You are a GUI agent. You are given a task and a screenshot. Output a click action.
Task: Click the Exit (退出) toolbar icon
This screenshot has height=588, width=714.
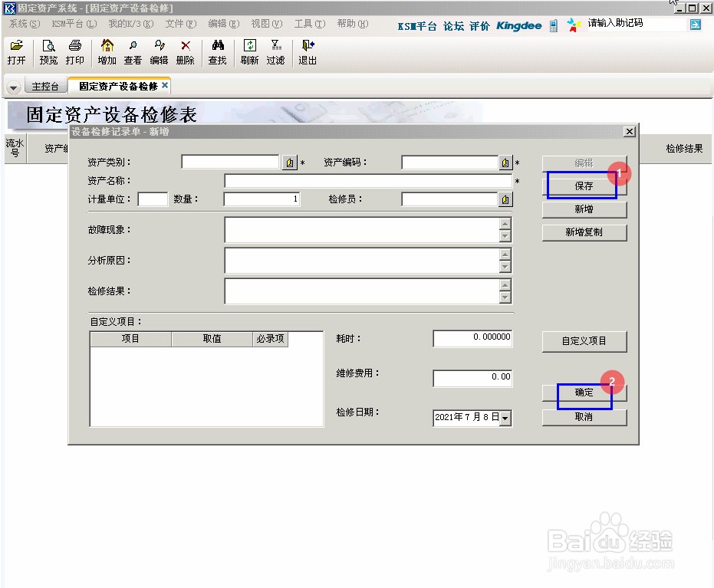(308, 52)
